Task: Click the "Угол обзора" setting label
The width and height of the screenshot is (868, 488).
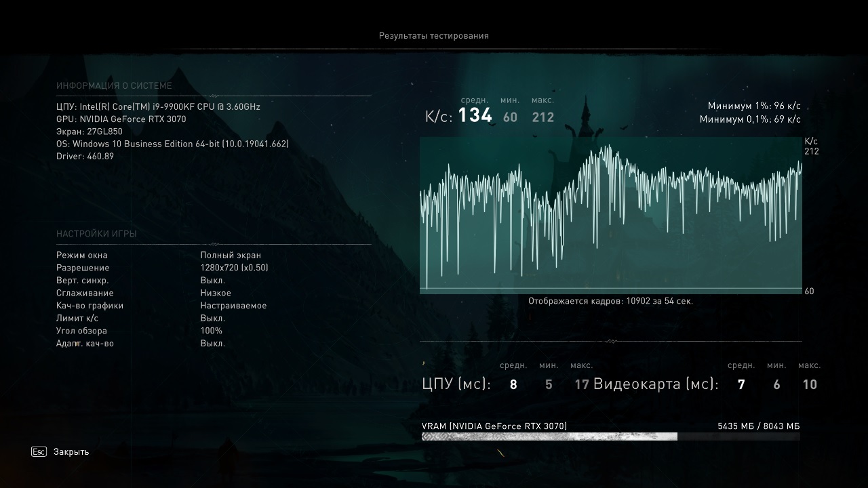Action: tap(81, 331)
